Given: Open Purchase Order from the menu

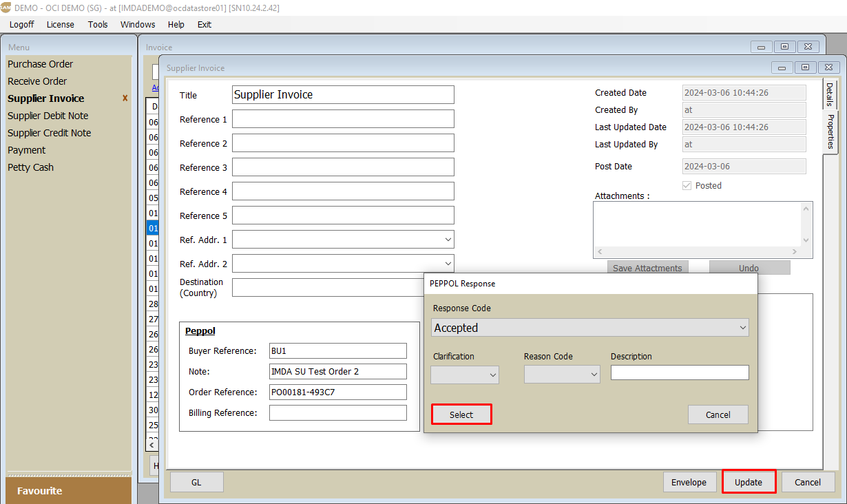Looking at the screenshot, I should (41, 64).
